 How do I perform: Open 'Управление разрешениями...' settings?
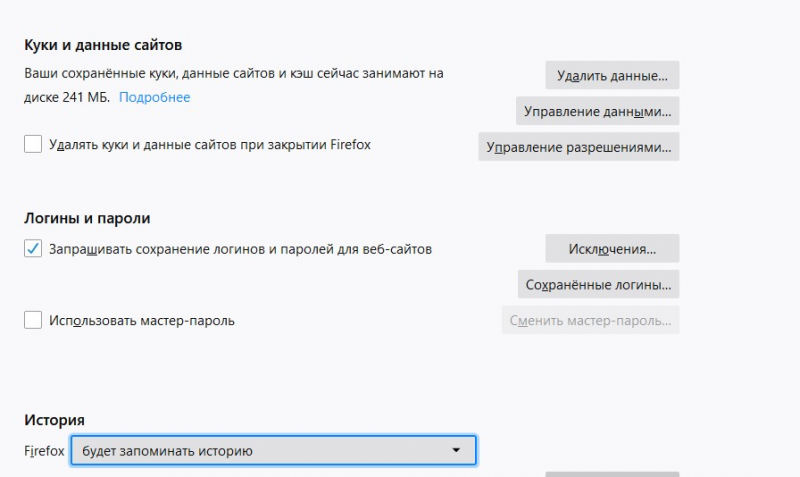[579, 146]
